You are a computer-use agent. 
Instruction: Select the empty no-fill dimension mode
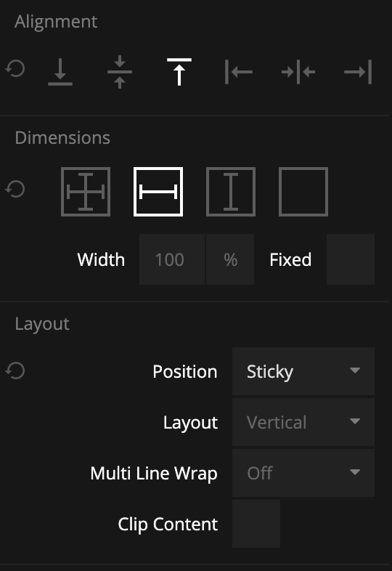(x=303, y=192)
